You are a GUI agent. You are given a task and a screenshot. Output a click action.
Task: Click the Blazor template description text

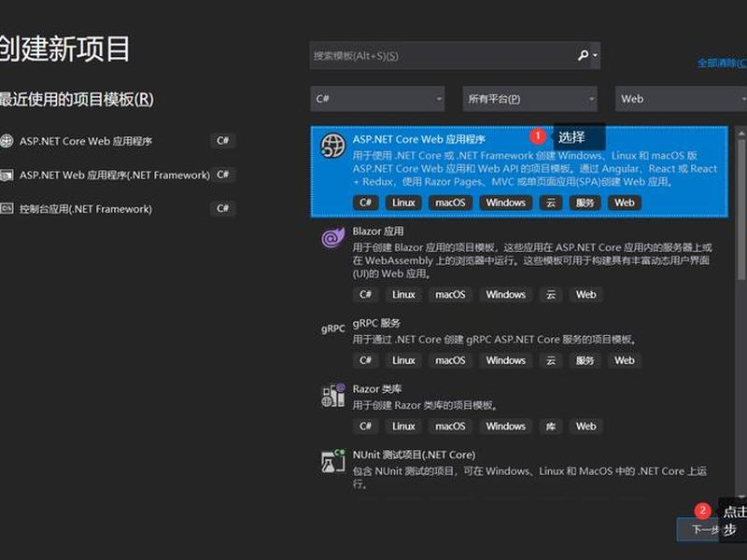coord(532,260)
